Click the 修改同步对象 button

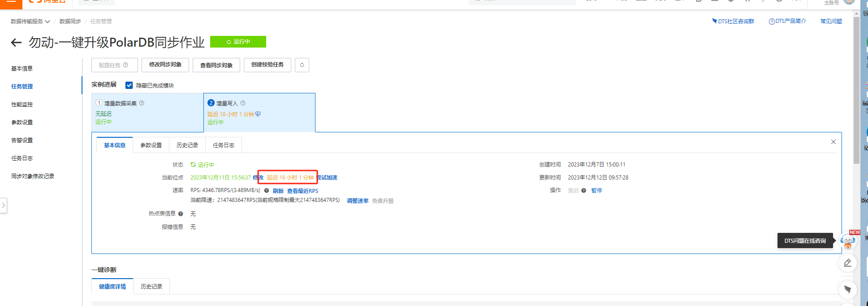click(x=165, y=65)
